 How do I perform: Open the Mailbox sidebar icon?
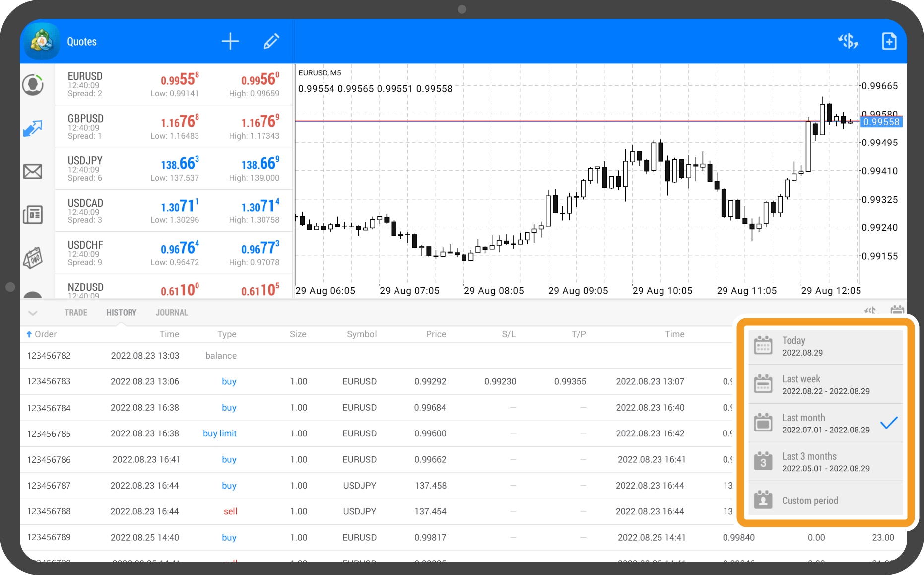coord(33,171)
